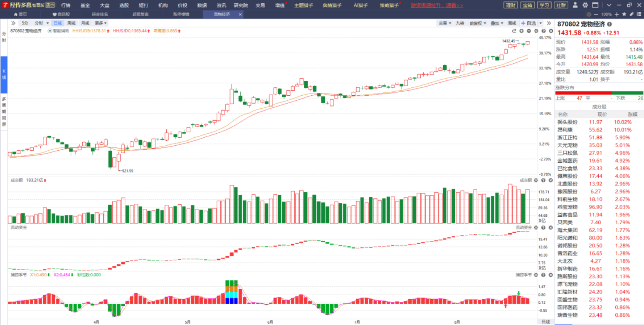The width and height of the screenshot is (644, 325).
Task: Click the info icon next to 870802 宠物经济 title
Action: coord(609,24)
